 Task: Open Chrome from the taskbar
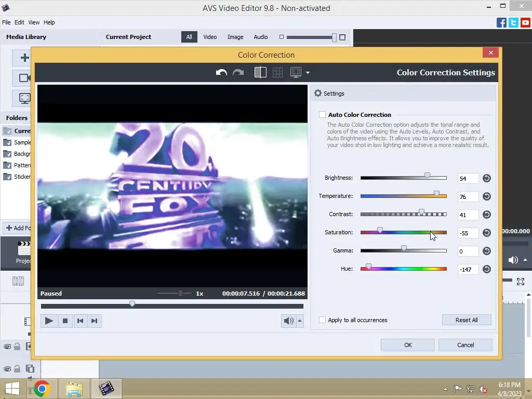pos(42,389)
